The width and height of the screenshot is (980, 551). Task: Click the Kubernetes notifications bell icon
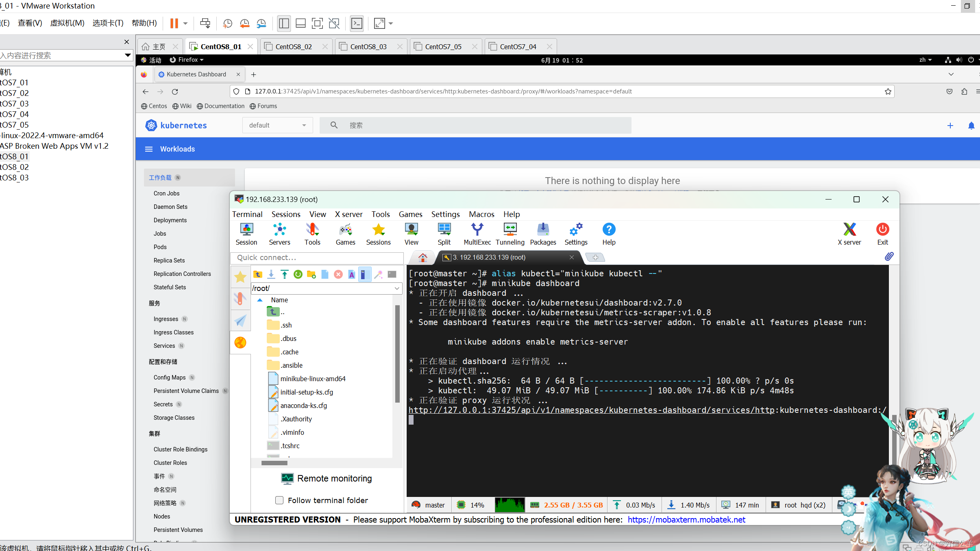coord(971,126)
